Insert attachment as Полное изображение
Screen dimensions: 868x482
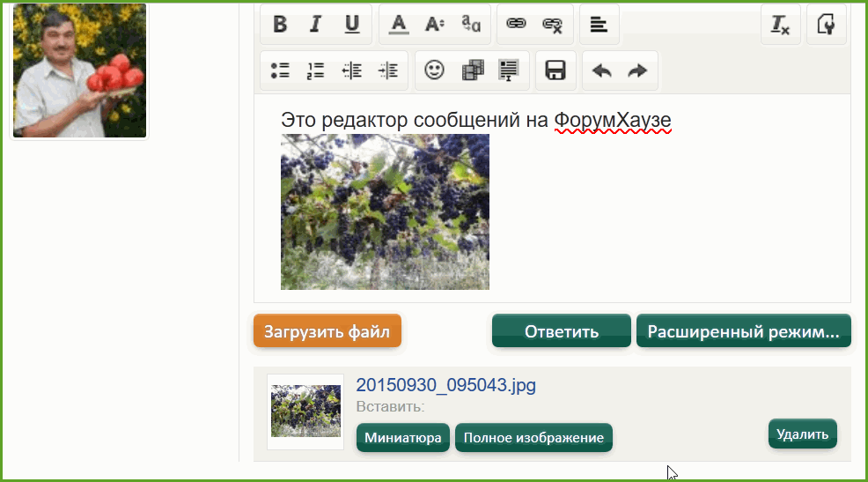tap(533, 438)
